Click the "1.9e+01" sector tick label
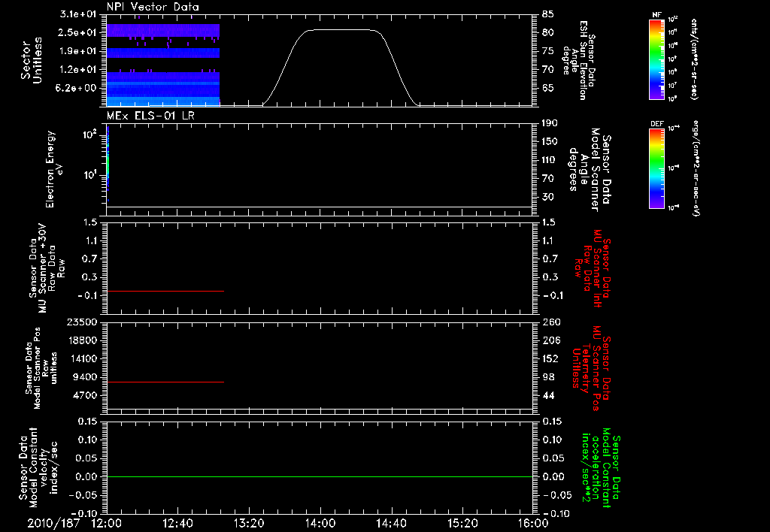 [78, 51]
